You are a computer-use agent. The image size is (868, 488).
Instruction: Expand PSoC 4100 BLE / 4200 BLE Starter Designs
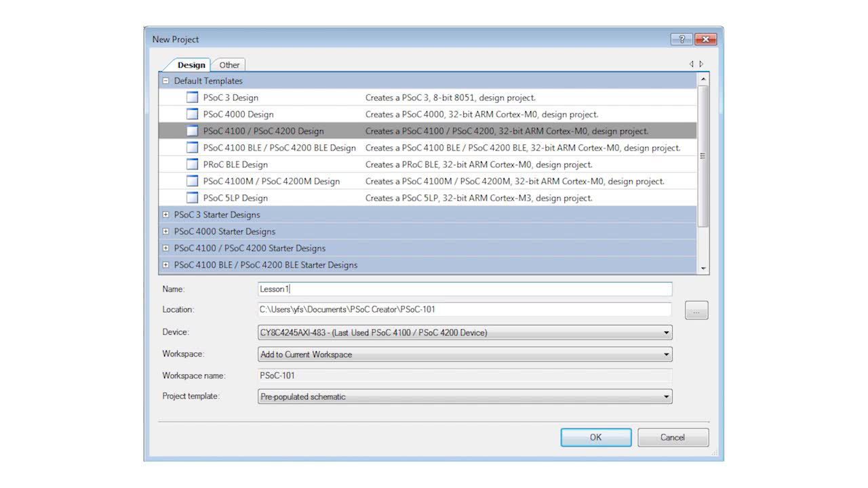(x=165, y=265)
